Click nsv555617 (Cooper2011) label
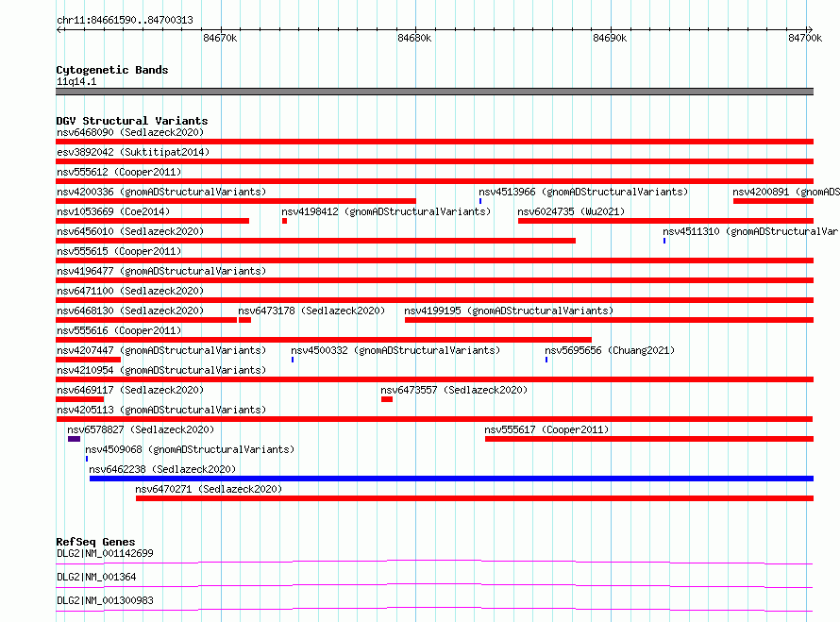This screenshot has width=840, height=622. [x=546, y=429]
